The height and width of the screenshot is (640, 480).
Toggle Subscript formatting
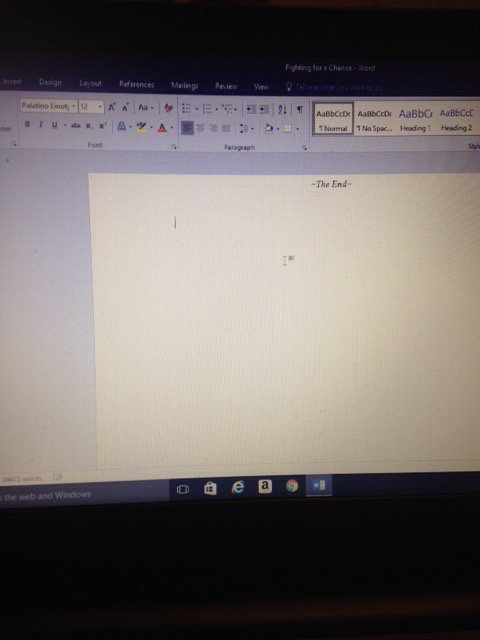(89, 127)
